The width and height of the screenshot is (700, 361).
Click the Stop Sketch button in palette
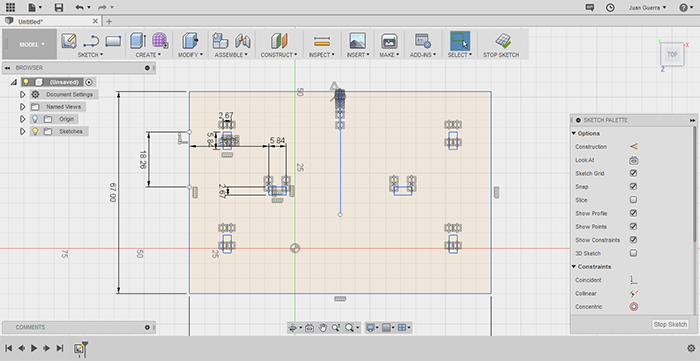point(670,324)
